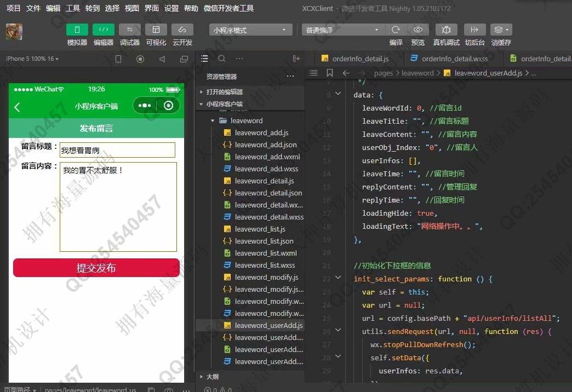Open the 转到 menu
The height and width of the screenshot is (392, 572).
pyautogui.click(x=92, y=8)
